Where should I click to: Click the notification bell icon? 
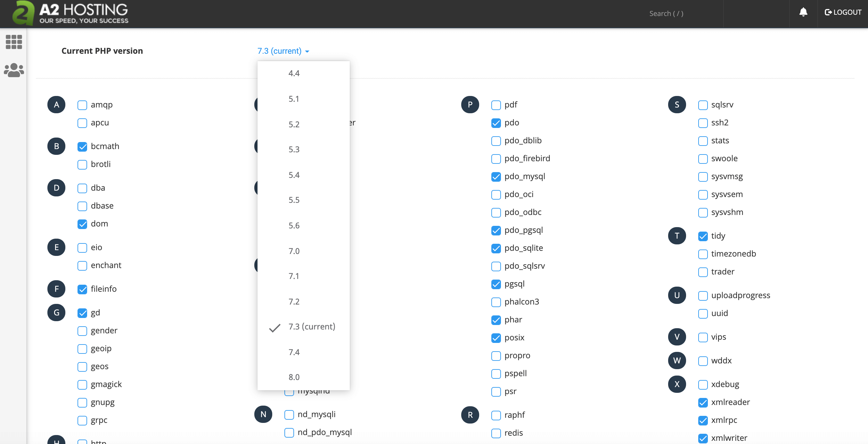point(803,12)
